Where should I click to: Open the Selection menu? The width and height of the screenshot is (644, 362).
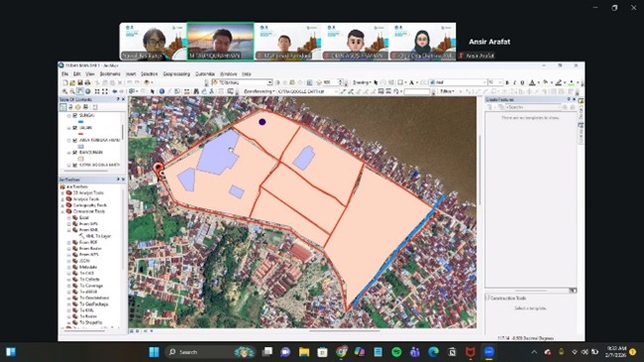(x=149, y=74)
